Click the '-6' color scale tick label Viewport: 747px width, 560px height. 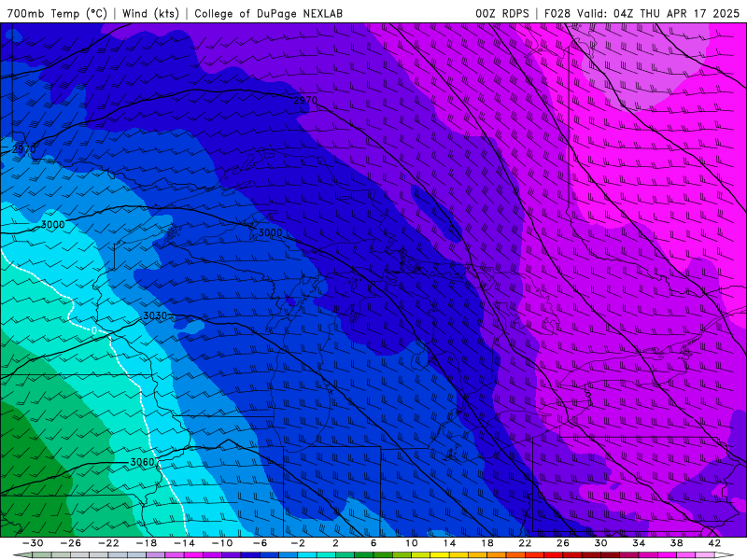(261, 543)
